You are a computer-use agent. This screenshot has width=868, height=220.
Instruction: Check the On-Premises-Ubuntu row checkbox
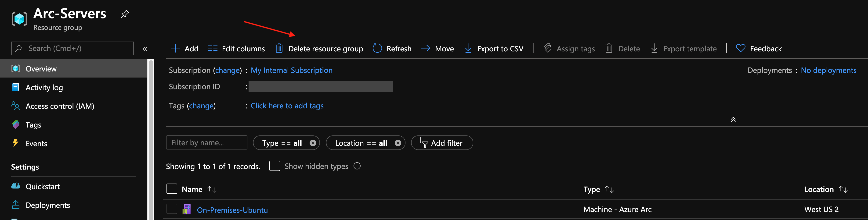172,209
